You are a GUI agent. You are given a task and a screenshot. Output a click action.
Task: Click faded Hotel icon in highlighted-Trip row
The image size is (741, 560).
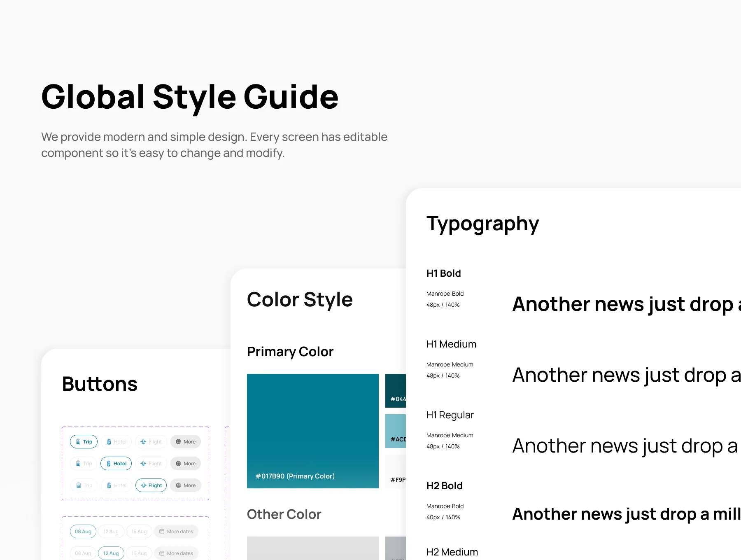click(x=109, y=442)
